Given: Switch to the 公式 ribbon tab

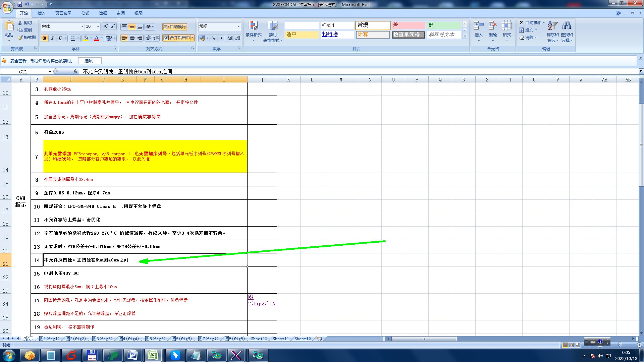Looking at the screenshot, I should point(85,13).
